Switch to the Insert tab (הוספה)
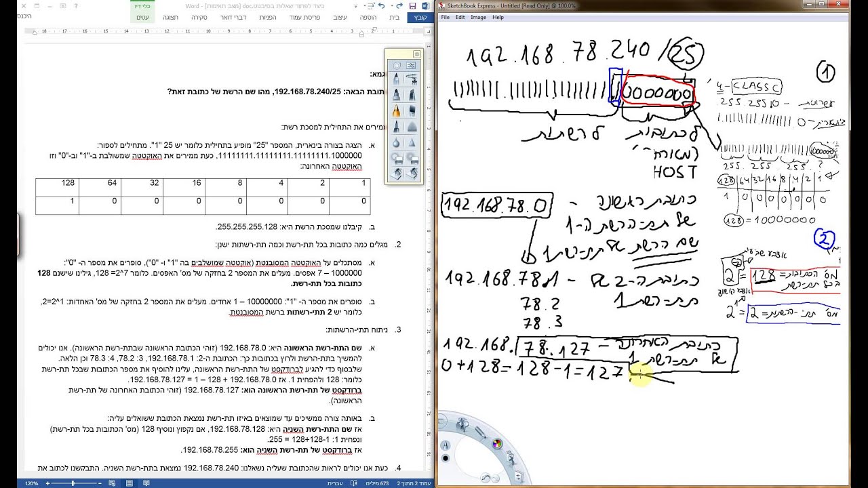 pyautogui.click(x=368, y=17)
